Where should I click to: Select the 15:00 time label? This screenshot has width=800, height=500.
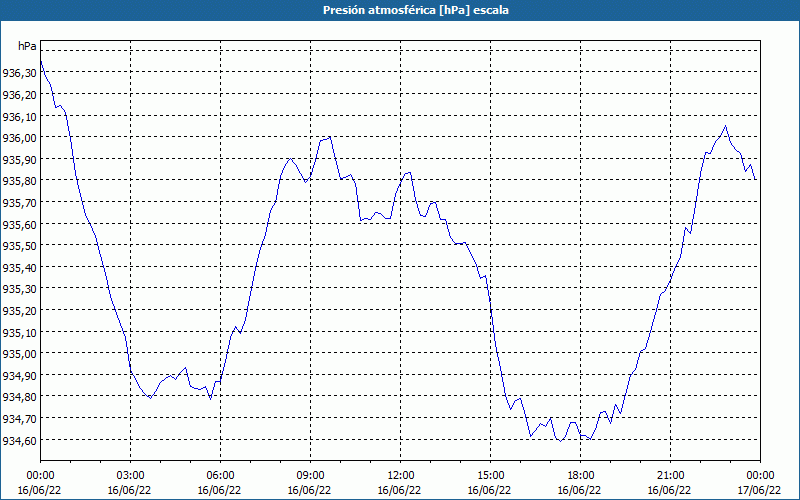click(490, 476)
